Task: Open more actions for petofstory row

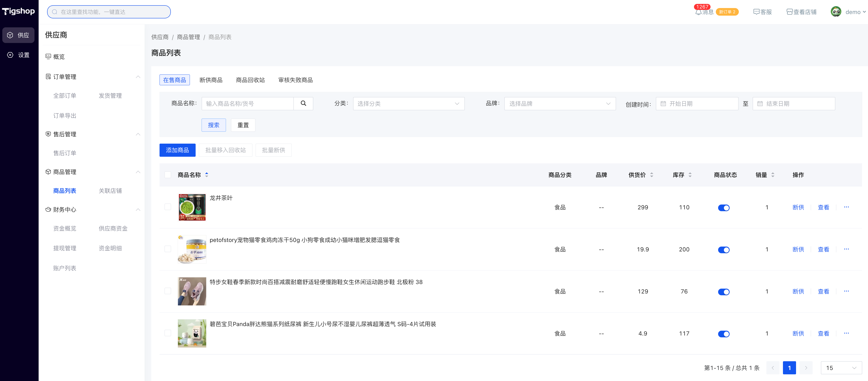Action: [x=846, y=249]
